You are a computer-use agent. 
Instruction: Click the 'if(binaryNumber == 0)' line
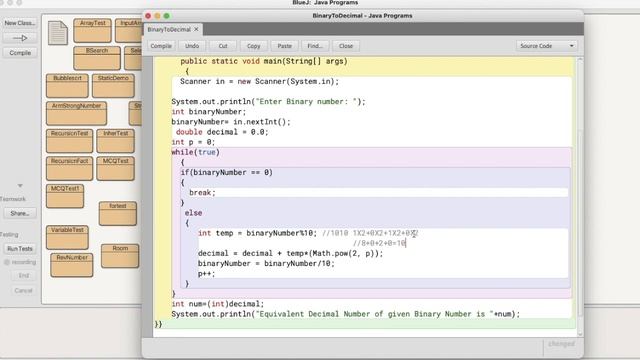[227, 173]
